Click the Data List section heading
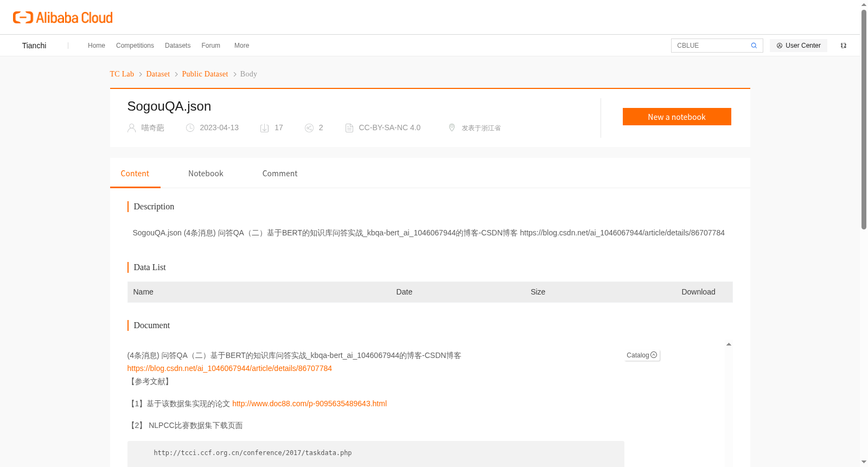 [150, 267]
